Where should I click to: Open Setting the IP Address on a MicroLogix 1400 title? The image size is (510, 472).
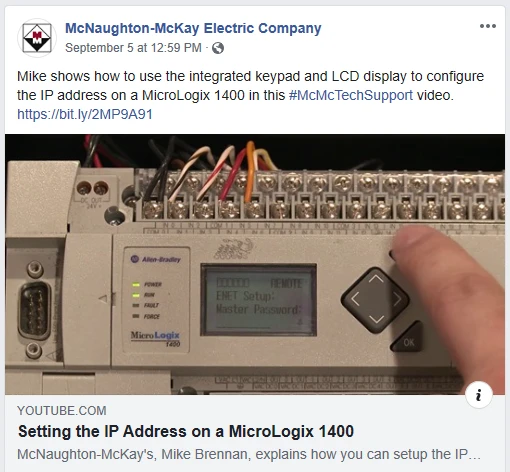tap(186, 431)
